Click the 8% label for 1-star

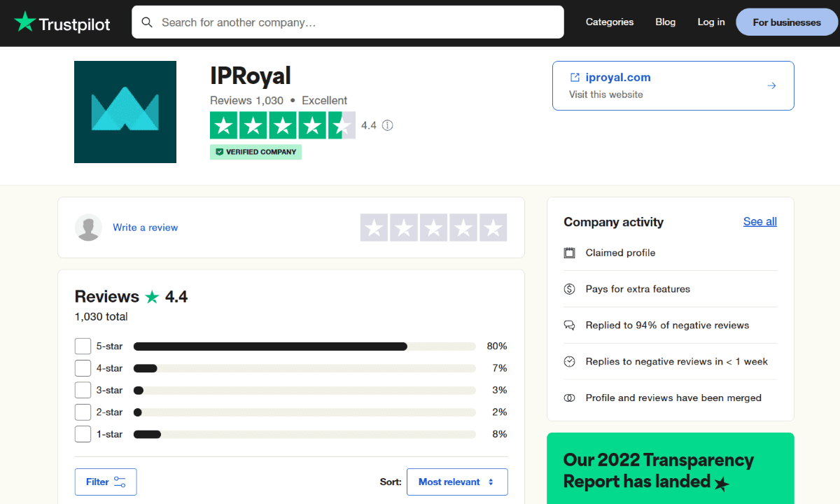pos(500,434)
